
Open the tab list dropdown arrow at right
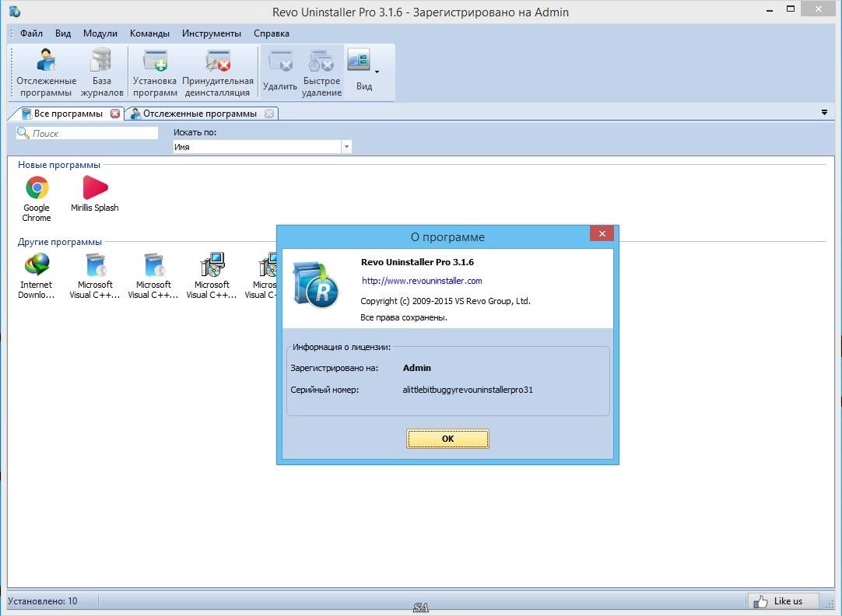824,113
